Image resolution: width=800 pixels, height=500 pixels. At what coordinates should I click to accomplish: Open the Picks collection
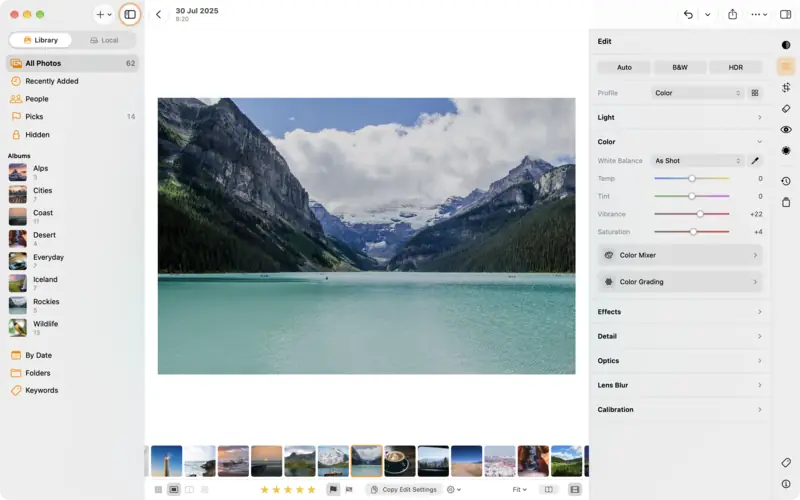click(x=72, y=116)
